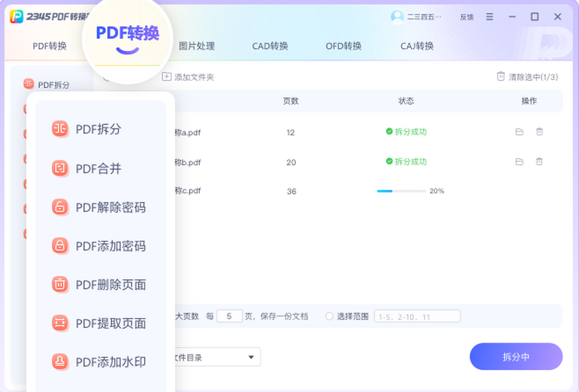Switch to the CAD转换 tab
579x392 pixels.
click(270, 46)
